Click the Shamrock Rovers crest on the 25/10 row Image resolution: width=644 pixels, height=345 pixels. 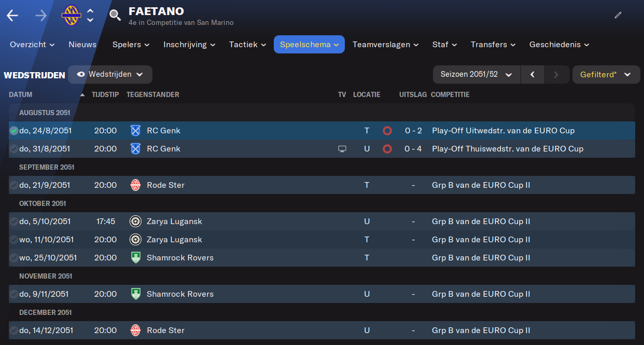click(135, 258)
